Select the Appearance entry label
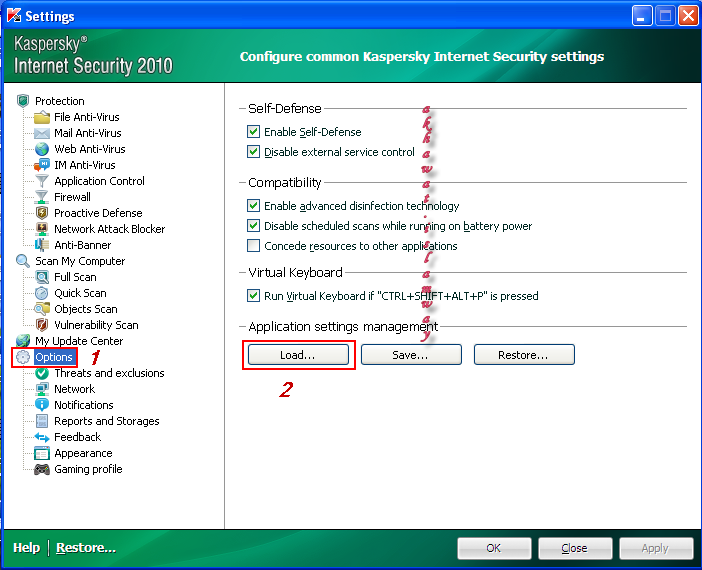 pos(83,453)
